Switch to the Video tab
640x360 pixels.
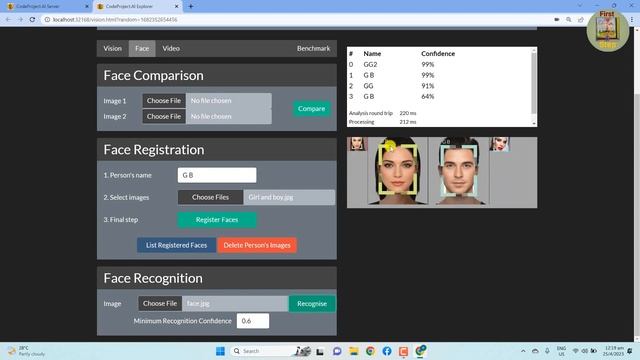click(x=171, y=48)
